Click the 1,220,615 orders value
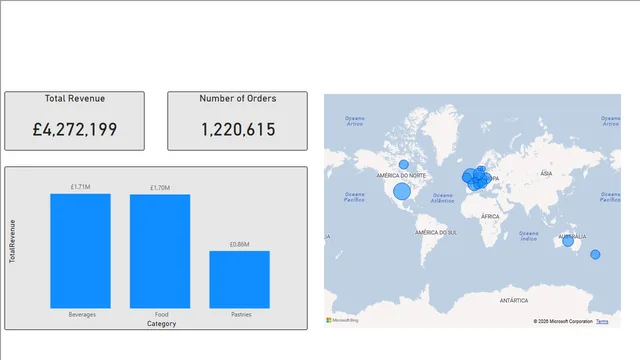Viewport: 640px width, 360px height. 238,129
